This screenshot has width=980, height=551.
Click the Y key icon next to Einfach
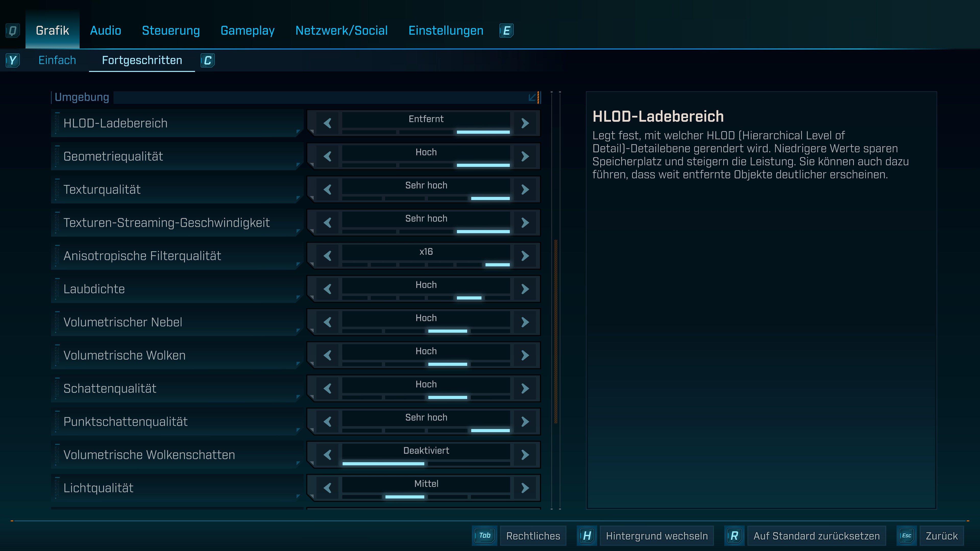click(x=13, y=60)
